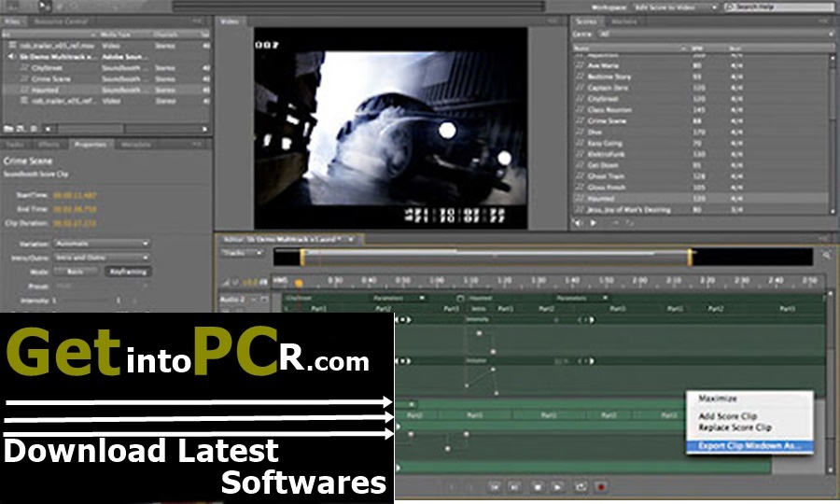Toggle loop playback in the transport bar

tap(581, 487)
